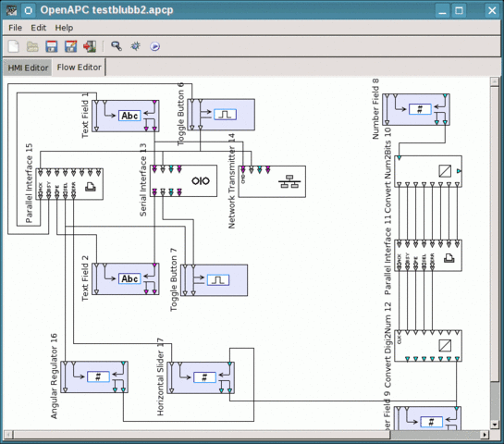Select the Angular Regulator 16 block
Screen dimensions: 504x444
click(94, 376)
